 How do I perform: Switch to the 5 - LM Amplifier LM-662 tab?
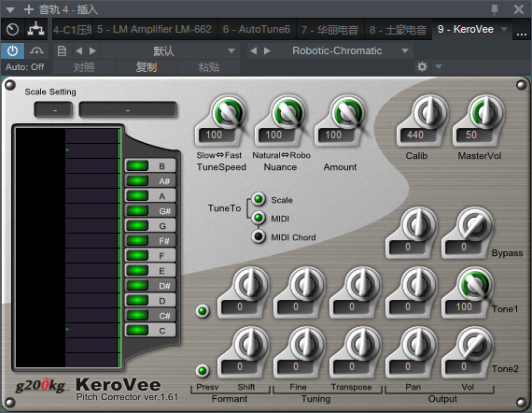[x=154, y=30]
